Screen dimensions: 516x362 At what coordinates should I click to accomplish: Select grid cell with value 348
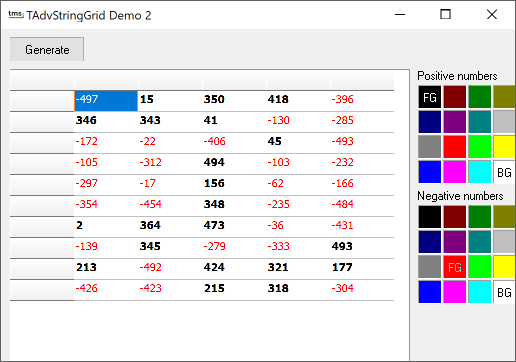pyautogui.click(x=234, y=206)
